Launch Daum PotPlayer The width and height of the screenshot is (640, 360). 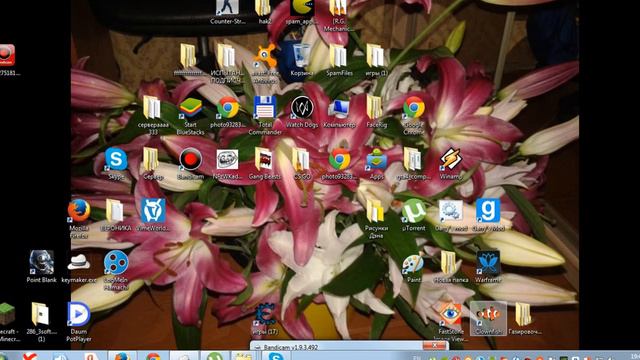tap(79, 322)
